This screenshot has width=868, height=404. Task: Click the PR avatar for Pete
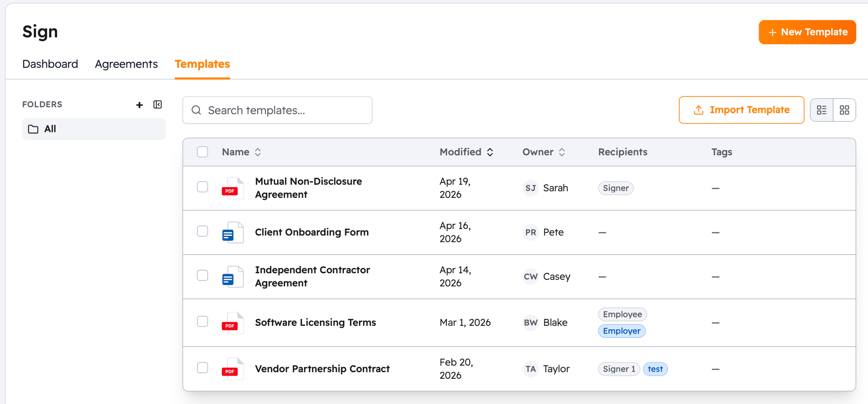(x=530, y=232)
